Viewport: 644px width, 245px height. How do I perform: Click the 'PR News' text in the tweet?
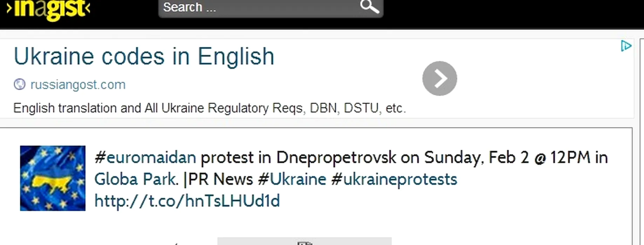click(x=220, y=179)
